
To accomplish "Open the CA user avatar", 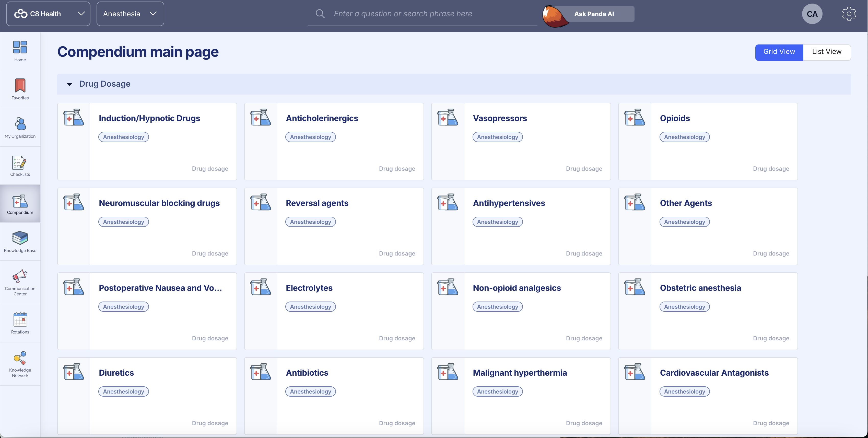I will 812,14.
